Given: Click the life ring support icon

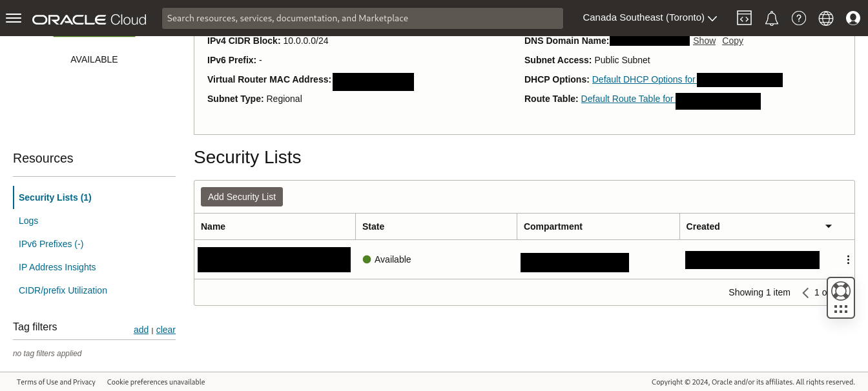Looking at the screenshot, I should coord(840,291).
